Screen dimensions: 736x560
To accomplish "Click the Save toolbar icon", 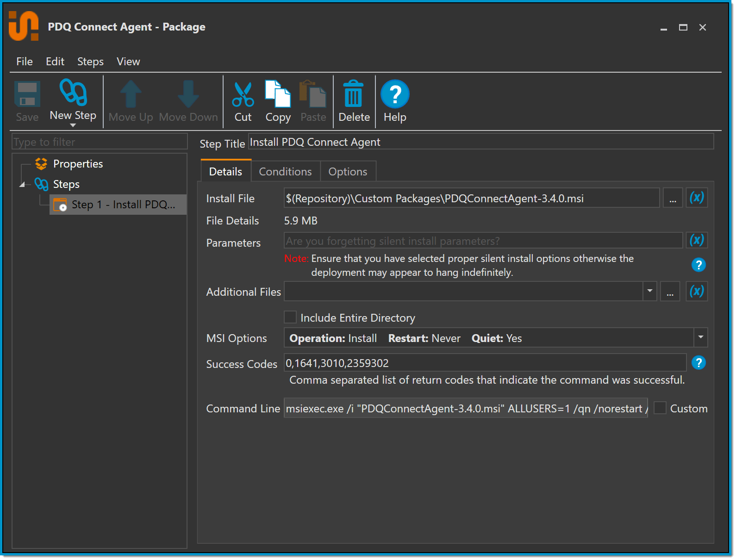I will pyautogui.click(x=27, y=94).
